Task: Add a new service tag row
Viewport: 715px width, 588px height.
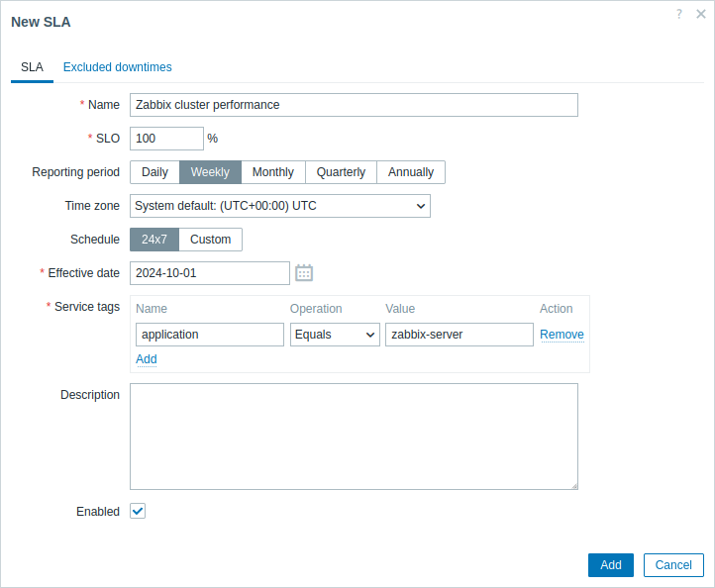Action: [x=147, y=359]
